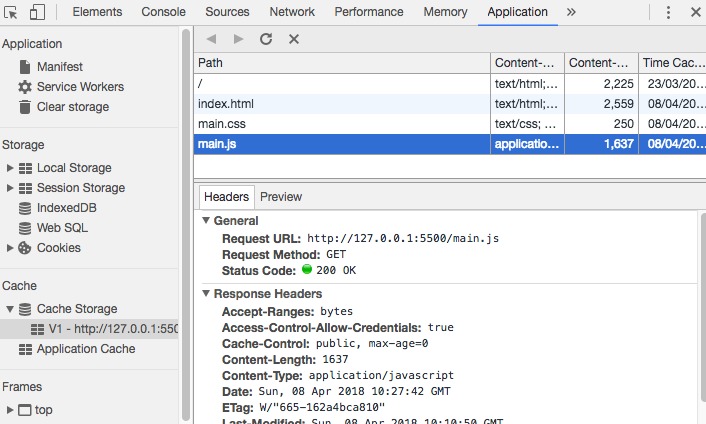Collapse the General headers section
The height and width of the screenshot is (424, 706).
point(206,221)
